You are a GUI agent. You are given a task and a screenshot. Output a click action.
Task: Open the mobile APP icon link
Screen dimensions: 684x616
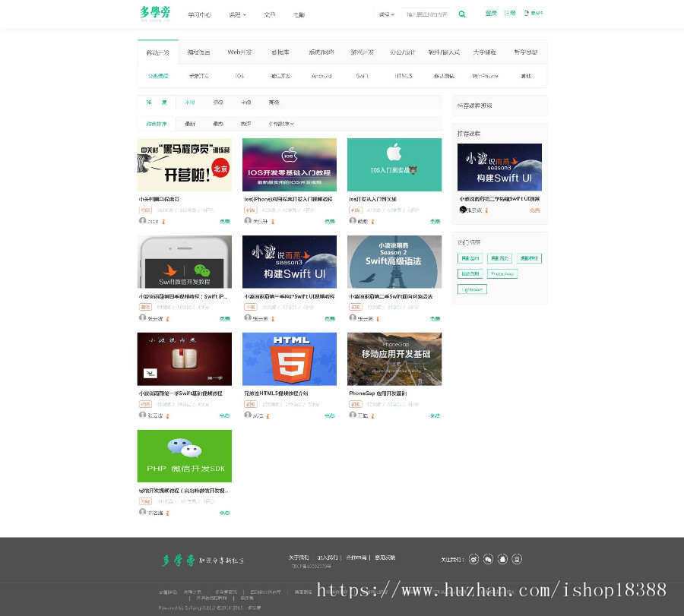coord(534,13)
